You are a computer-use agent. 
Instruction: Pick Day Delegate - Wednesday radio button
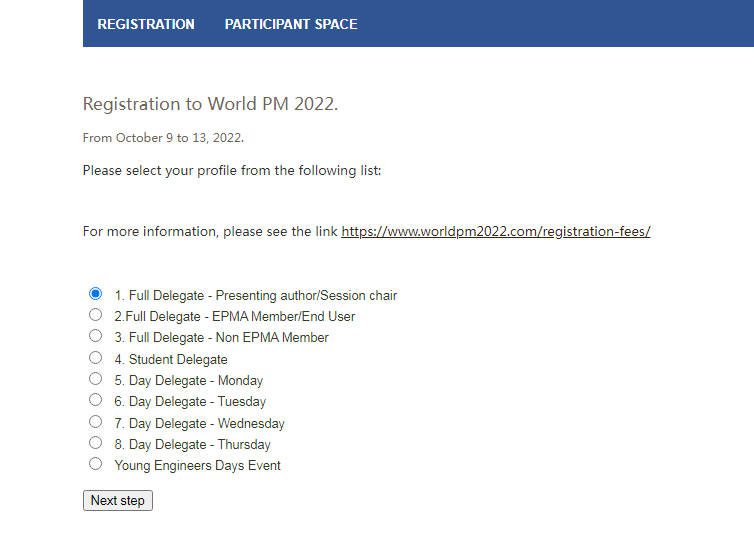tap(95, 422)
